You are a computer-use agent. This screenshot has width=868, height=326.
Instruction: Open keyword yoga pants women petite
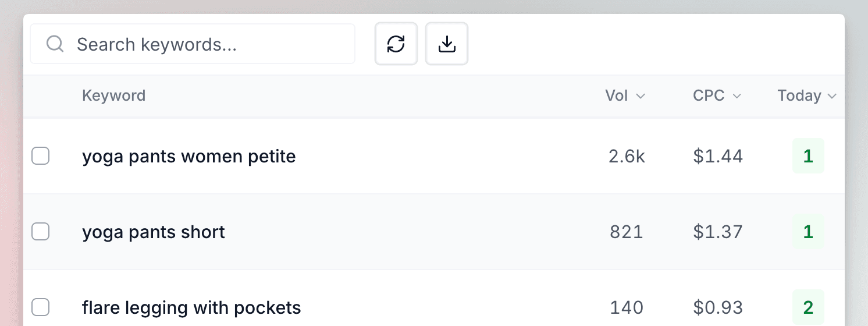point(188,156)
